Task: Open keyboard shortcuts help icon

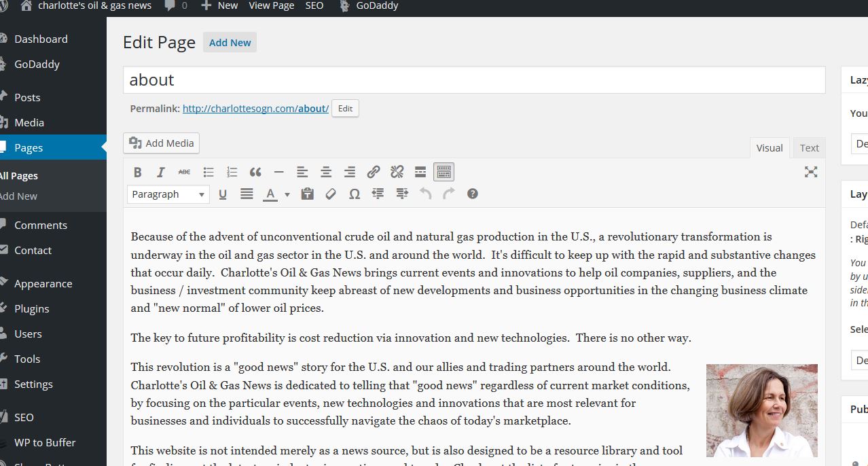Action: [x=473, y=194]
